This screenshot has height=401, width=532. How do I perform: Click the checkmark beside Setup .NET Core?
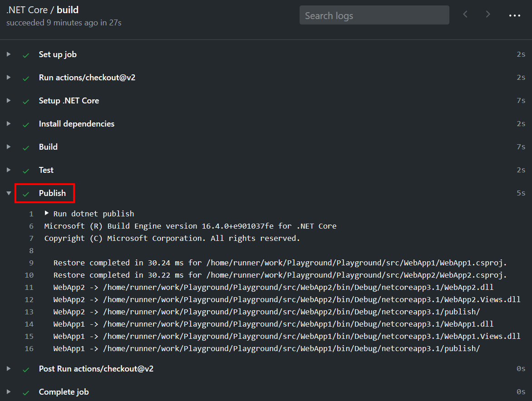tap(26, 100)
